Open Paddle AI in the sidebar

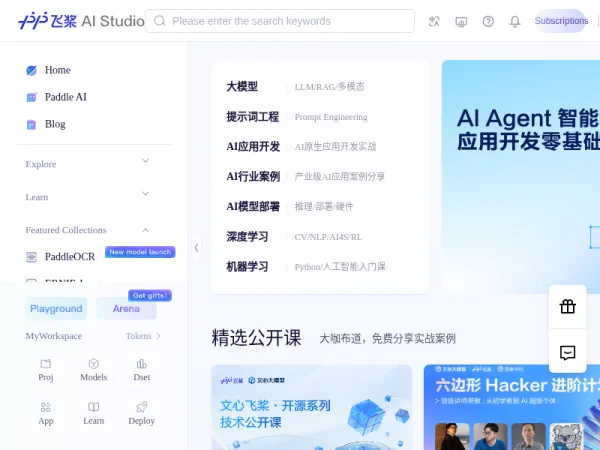coord(65,97)
